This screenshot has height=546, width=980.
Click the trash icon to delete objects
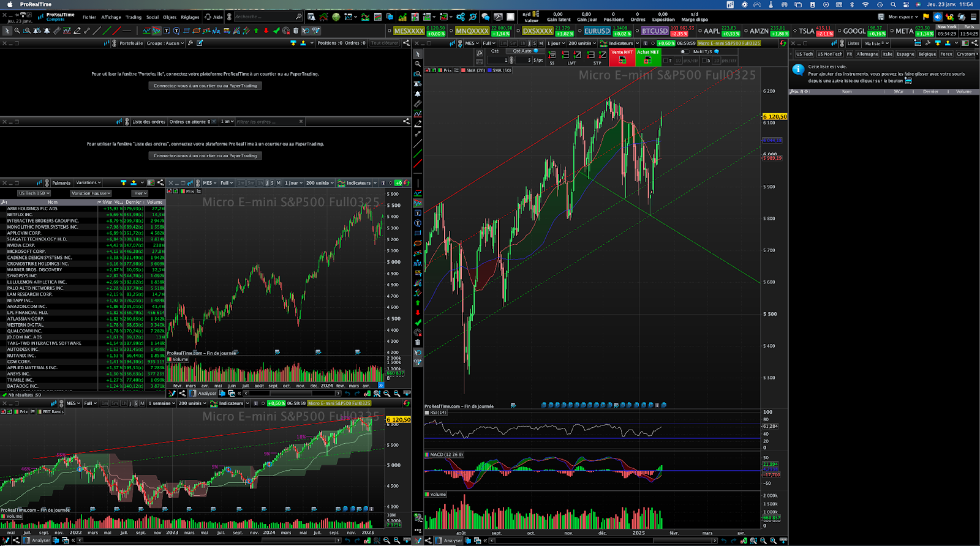click(x=296, y=31)
